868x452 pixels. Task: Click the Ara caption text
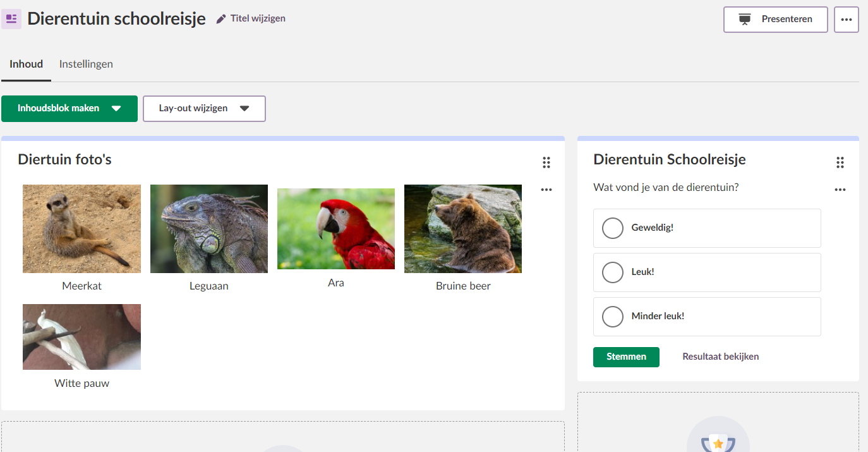coord(336,283)
